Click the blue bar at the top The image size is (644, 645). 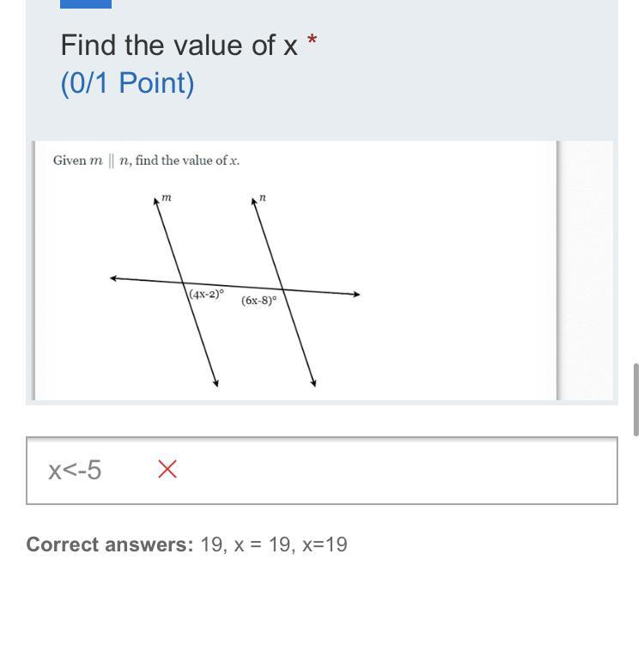point(86,3)
